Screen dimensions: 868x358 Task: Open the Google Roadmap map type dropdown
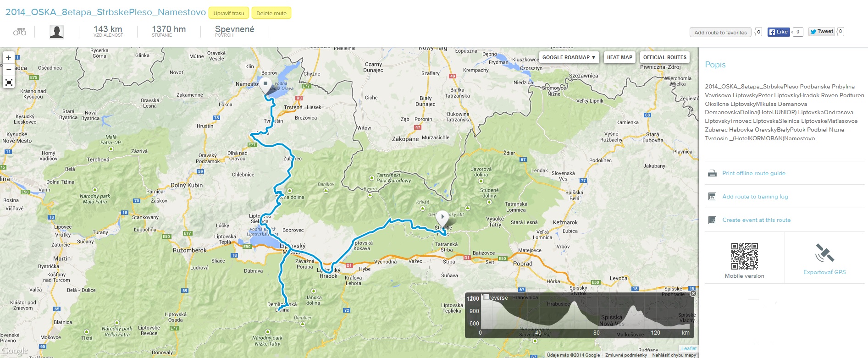569,57
